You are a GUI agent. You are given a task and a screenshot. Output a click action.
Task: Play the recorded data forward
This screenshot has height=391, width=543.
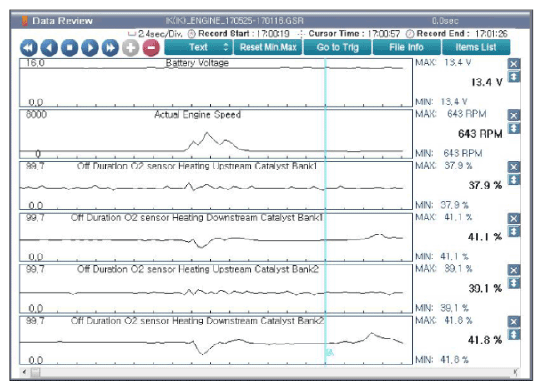coord(90,47)
